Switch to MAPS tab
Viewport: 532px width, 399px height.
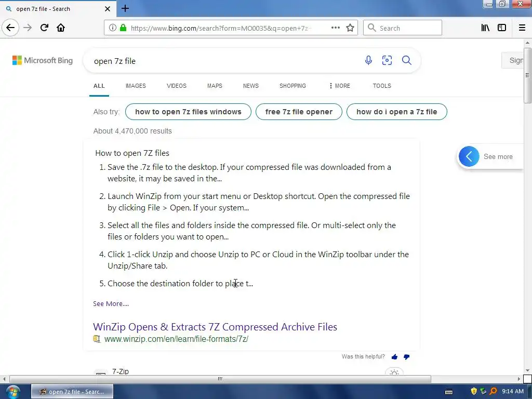tap(215, 86)
